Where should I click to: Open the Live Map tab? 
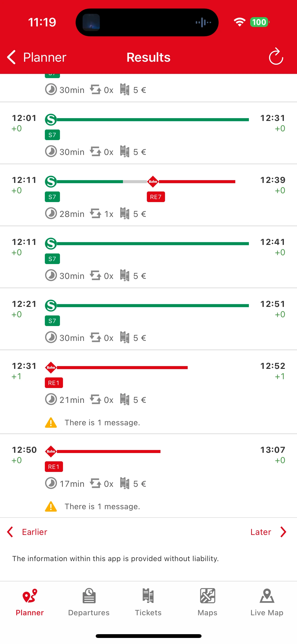(267, 602)
